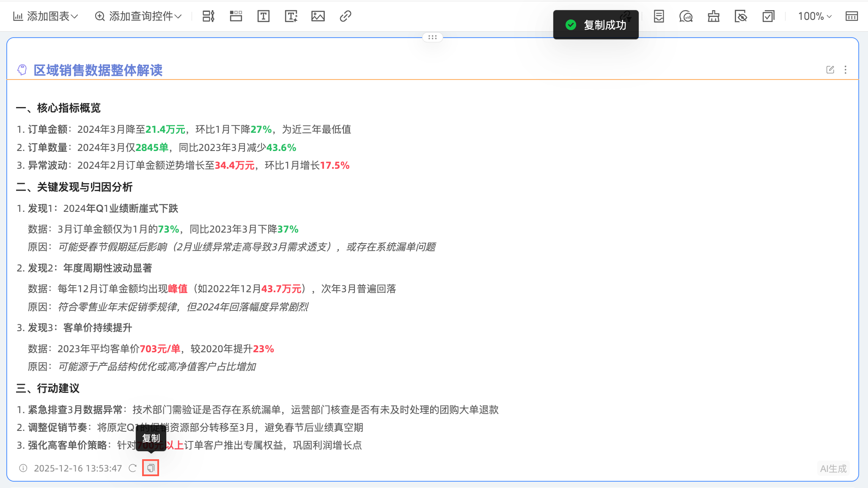The image size is (868, 488).
Task: Click the filter bar controls icon
Action: pyautogui.click(x=209, y=16)
